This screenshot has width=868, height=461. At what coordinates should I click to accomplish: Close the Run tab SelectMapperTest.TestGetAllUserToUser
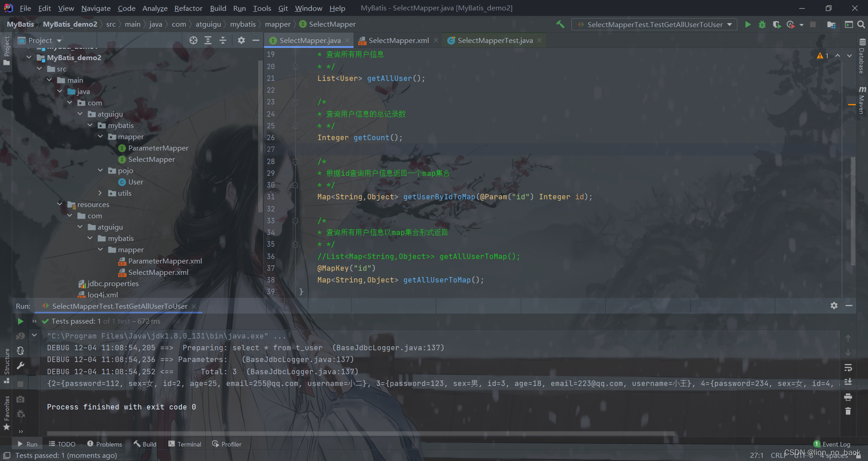coord(194,306)
